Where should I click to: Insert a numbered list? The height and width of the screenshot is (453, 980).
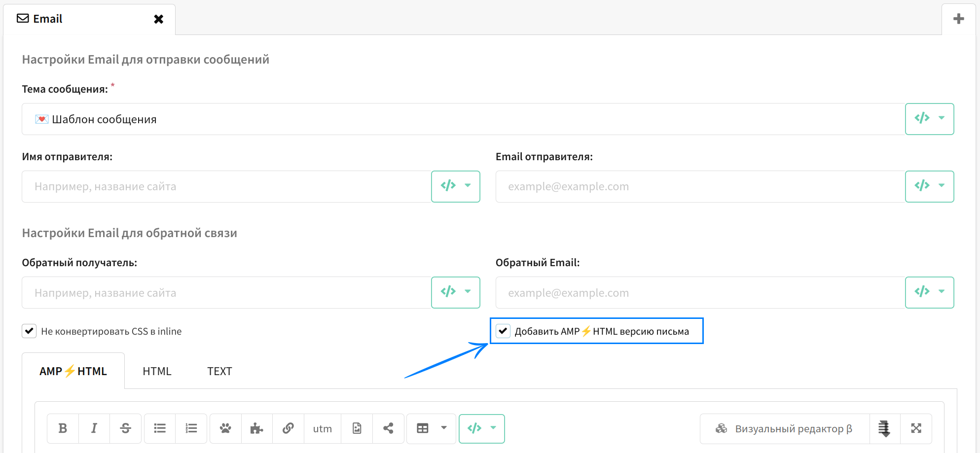tap(191, 428)
